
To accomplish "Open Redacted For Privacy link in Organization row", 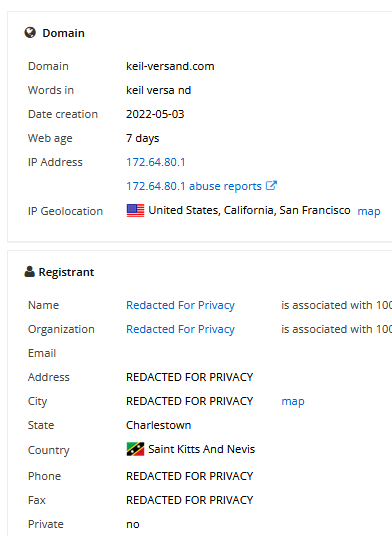I will point(180,329).
